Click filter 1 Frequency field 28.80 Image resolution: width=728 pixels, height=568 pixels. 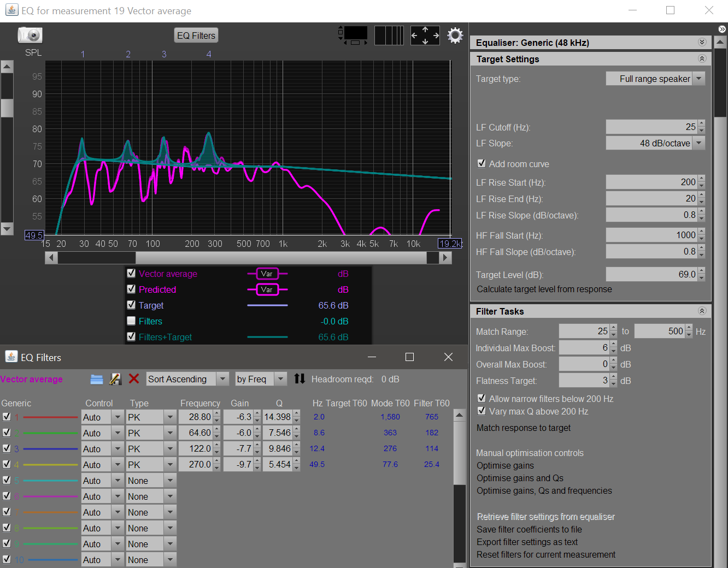coord(195,417)
